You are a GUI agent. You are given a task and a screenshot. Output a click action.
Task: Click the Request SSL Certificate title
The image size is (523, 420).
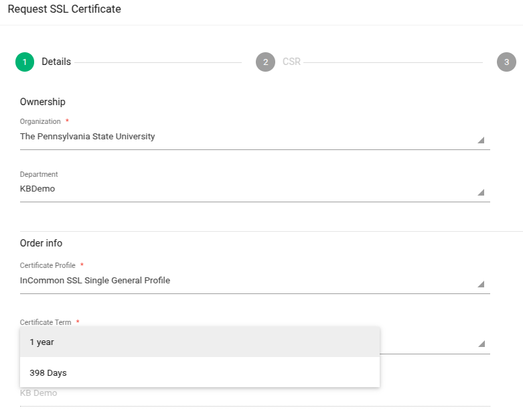(x=64, y=9)
